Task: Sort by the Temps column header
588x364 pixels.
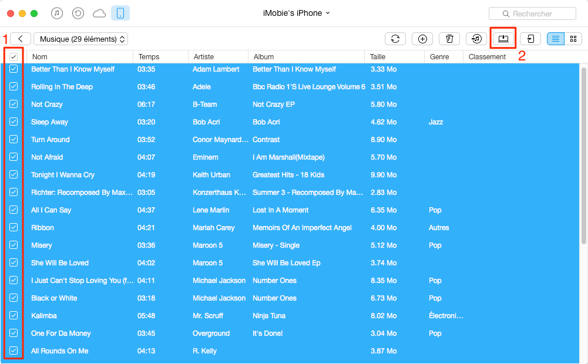Action: coord(160,56)
